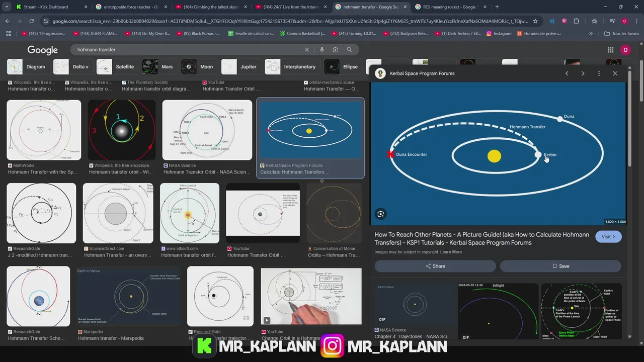Close the image preview panel
The height and width of the screenshot is (362, 644).
615,73
